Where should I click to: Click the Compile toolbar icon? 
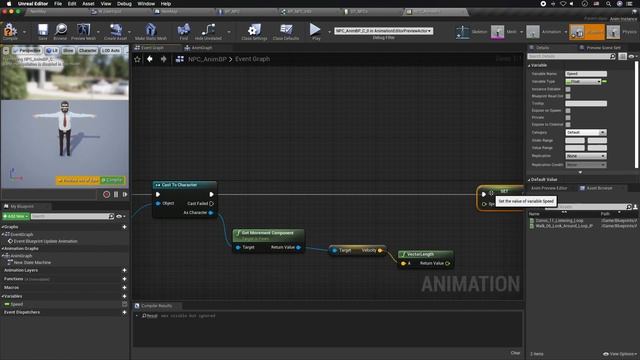(10, 30)
